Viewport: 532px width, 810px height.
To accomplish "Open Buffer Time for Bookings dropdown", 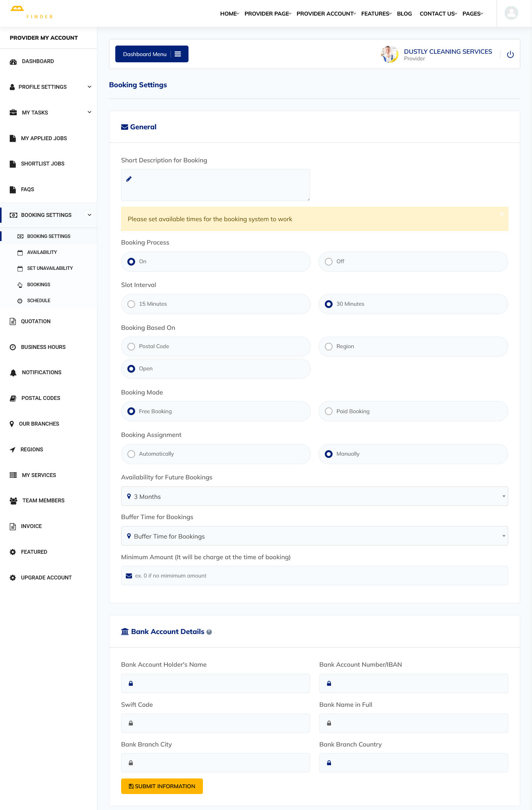I will click(x=315, y=536).
